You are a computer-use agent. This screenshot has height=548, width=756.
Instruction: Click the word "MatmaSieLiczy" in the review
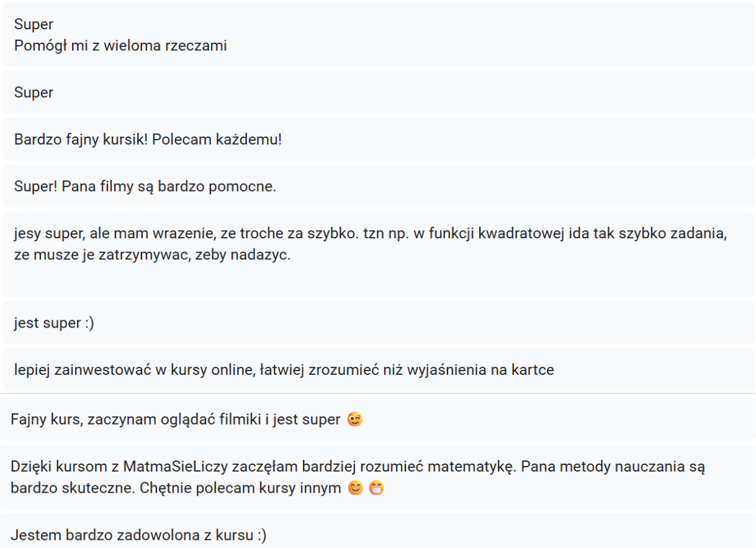point(170,466)
